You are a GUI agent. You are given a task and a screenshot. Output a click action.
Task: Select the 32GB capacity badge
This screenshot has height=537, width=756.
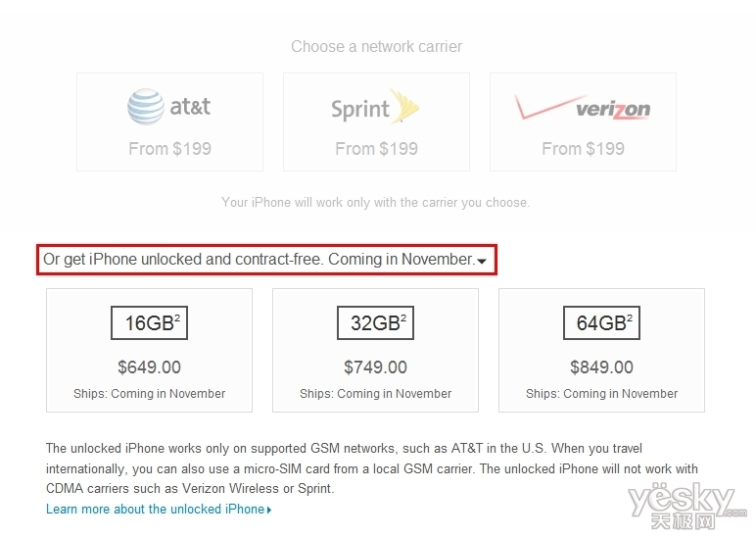pyautogui.click(x=375, y=322)
